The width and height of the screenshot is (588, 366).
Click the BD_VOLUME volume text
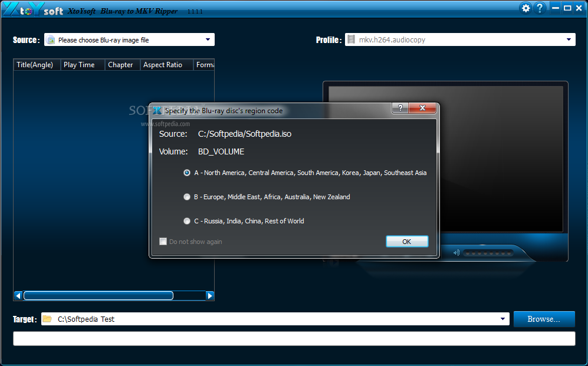tap(221, 151)
